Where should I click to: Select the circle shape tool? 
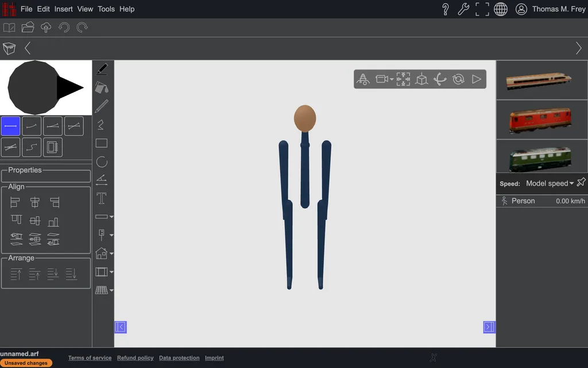pyautogui.click(x=102, y=162)
